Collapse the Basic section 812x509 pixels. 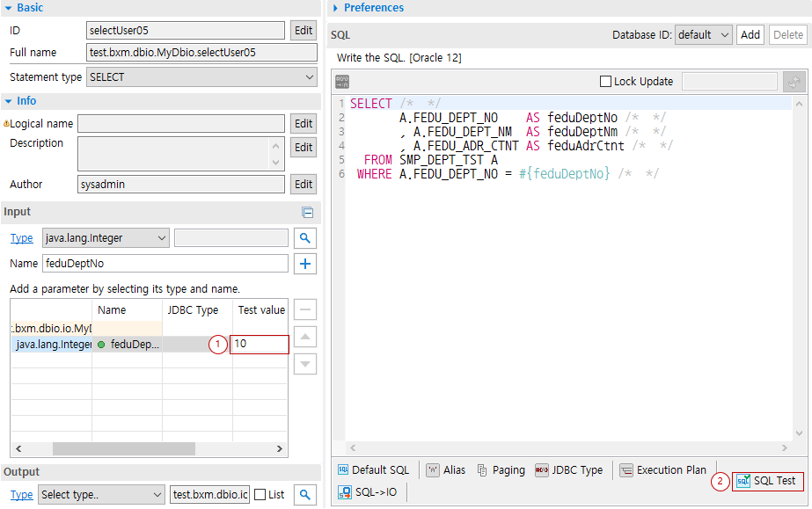coord(8,8)
